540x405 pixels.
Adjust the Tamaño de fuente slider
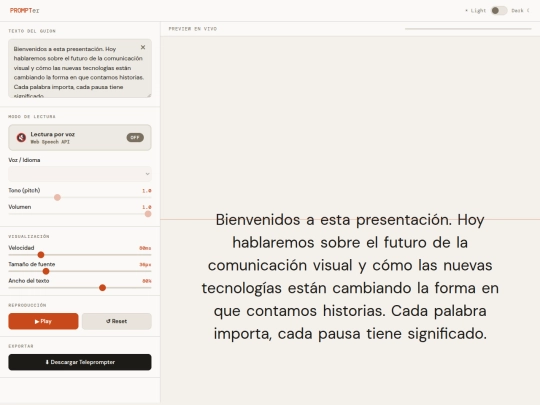pyautogui.click(x=80, y=271)
